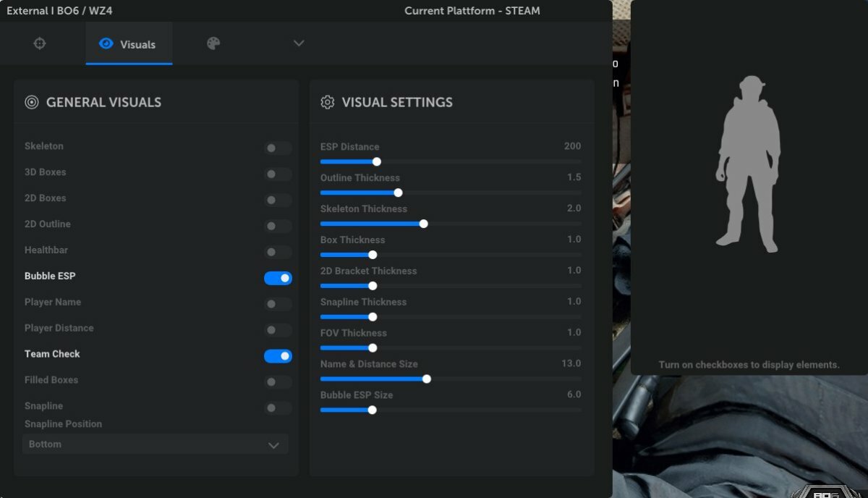Enable the Filled Boxes toggle
868x498 pixels.
click(x=278, y=382)
